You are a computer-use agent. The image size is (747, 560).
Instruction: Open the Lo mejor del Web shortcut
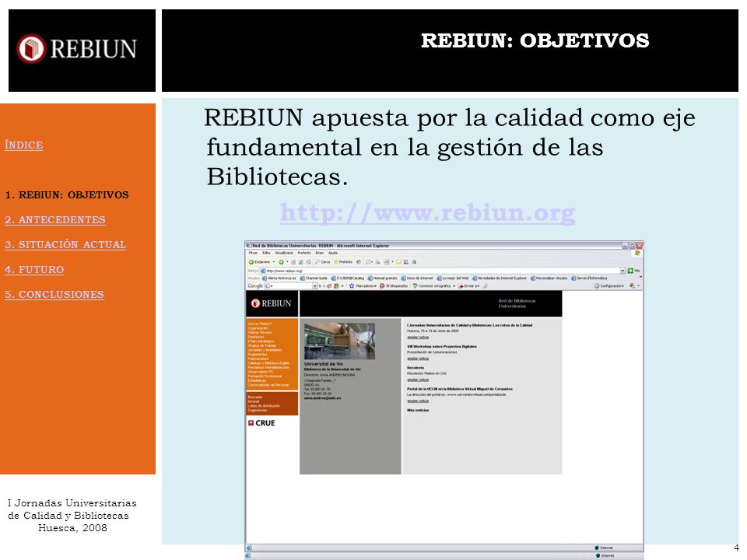coord(453,278)
